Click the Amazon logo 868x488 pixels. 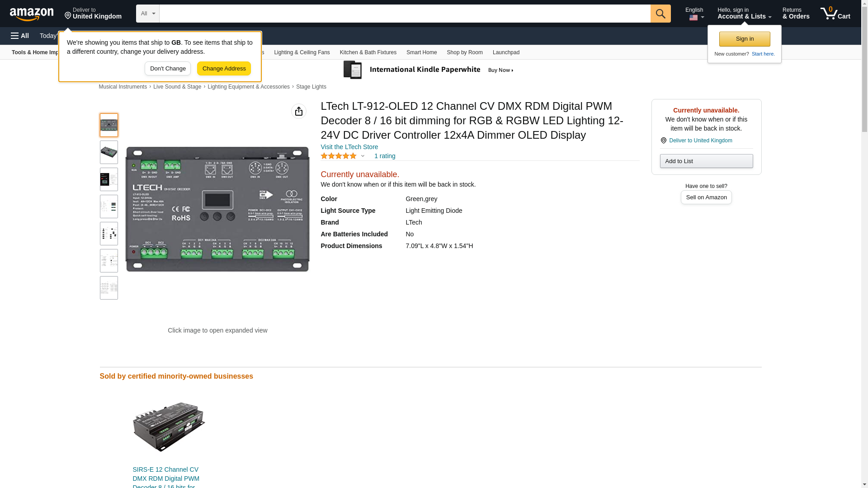tap(32, 14)
